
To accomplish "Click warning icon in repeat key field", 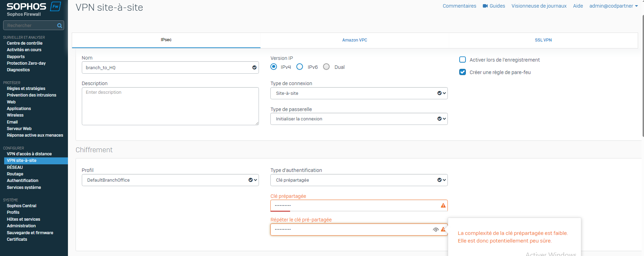I will [x=443, y=229].
